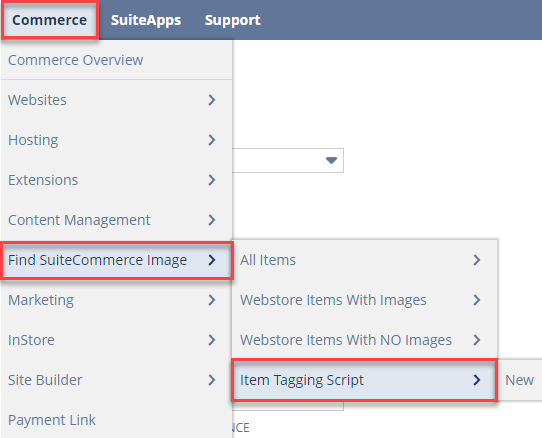Expand the Extensions submenu chevron
This screenshot has height=438, width=542.
pyautogui.click(x=212, y=180)
